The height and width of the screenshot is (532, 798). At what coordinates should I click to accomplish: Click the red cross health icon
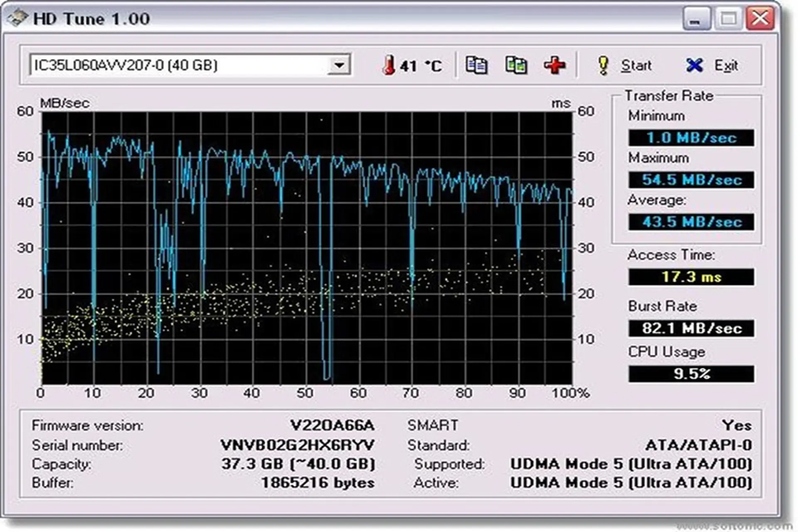(554, 65)
